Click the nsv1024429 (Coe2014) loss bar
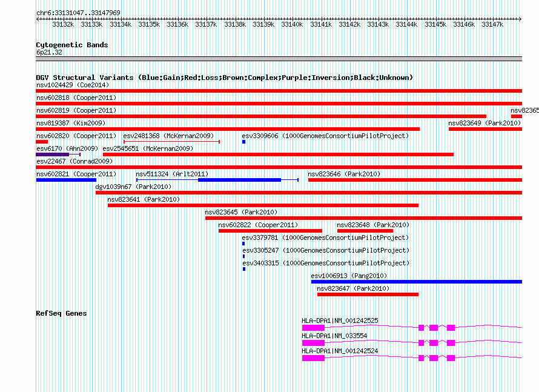Screen dimensions: 539x392 pos(279,91)
